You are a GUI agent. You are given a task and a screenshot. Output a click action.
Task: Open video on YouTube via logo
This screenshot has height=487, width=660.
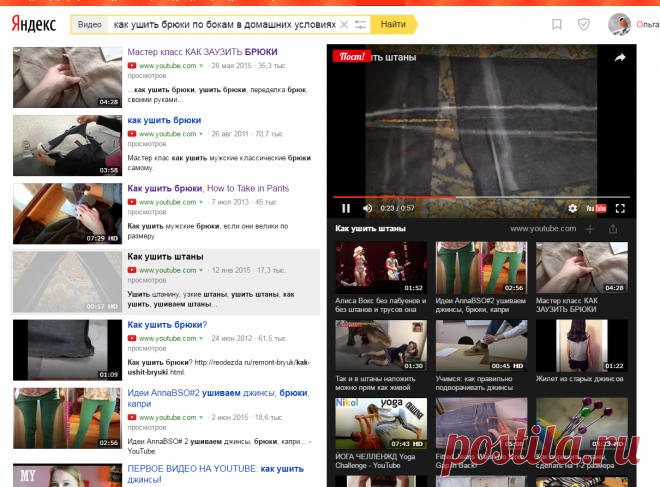click(596, 208)
